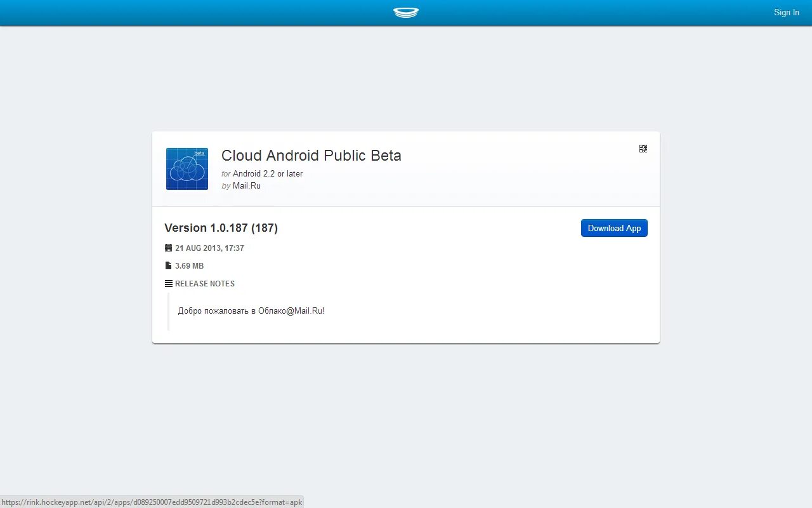Click the Cloud Android Public Beta title
The height and width of the screenshot is (508, 812).
311,156
